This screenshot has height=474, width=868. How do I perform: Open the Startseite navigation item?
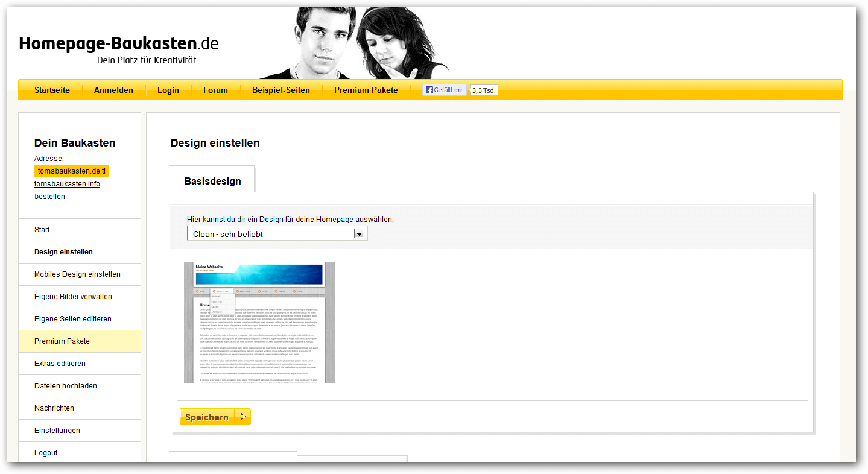coord(52,90)
